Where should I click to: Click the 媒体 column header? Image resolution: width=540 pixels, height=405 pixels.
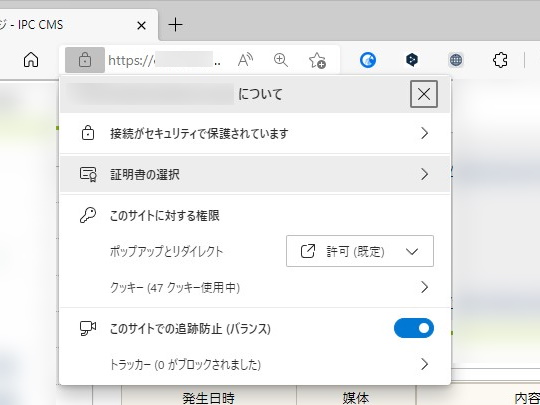tap(356, 398)
